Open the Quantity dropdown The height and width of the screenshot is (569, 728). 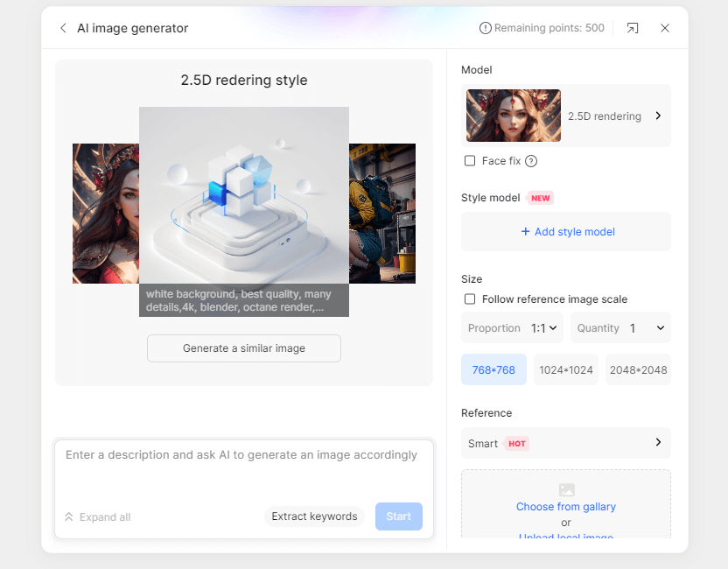620,327
